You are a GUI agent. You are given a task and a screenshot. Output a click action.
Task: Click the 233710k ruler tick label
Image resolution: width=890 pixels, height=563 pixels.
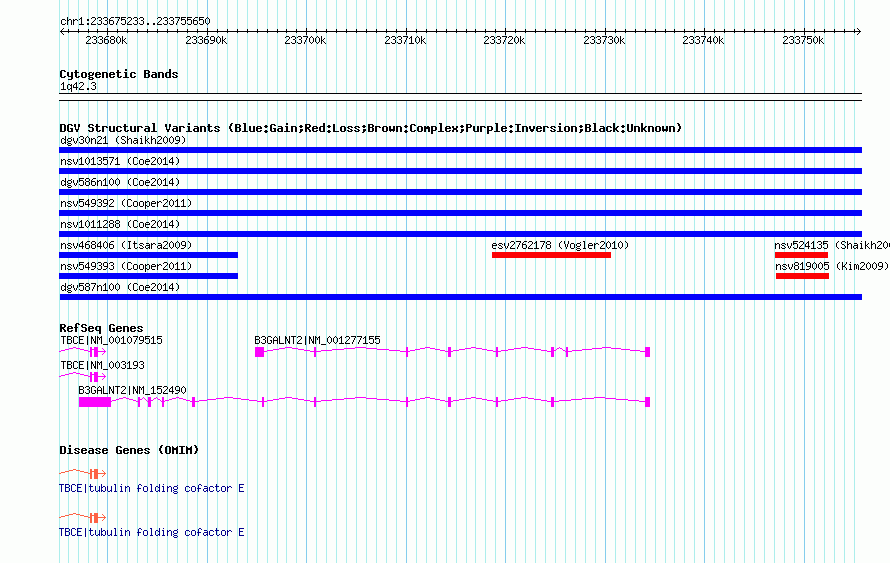click(405, 40)
